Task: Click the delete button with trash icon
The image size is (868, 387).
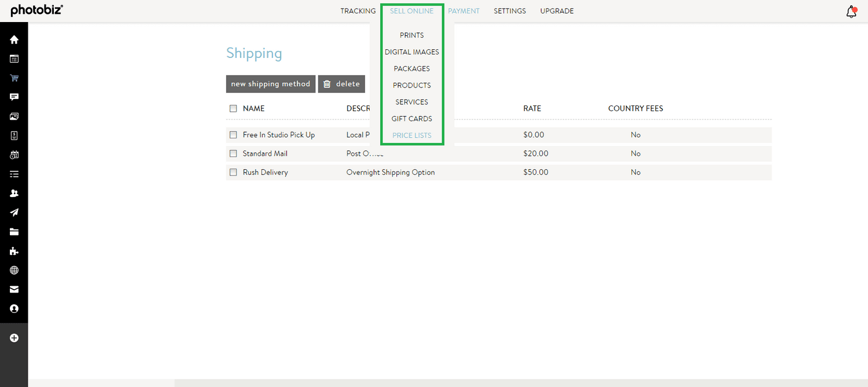Action: point(341,84)
